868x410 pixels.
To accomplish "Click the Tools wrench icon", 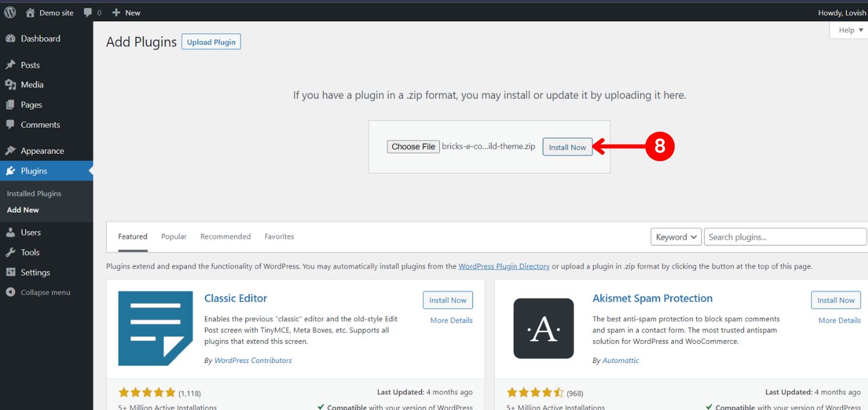I will [x=10, y=253].
